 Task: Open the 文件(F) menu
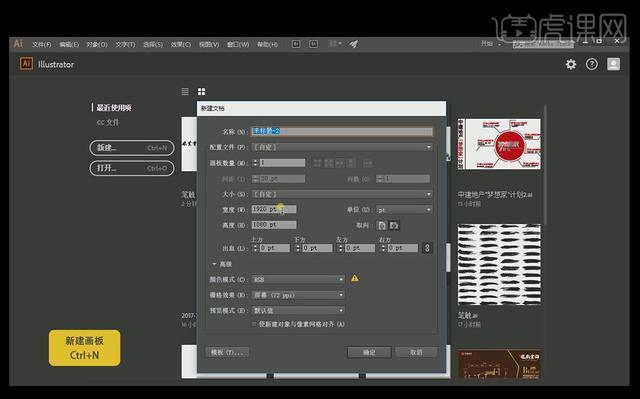(42, 44)
